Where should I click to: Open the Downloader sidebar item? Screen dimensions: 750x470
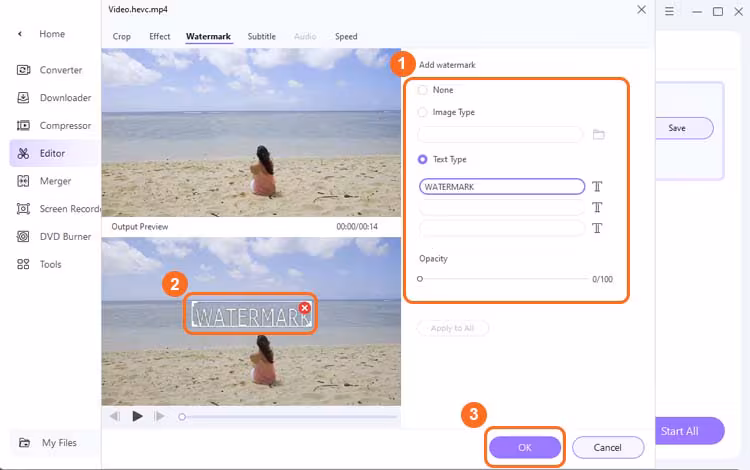(54, 98)
